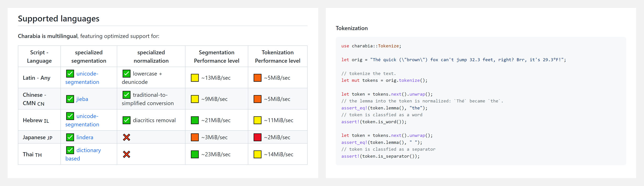Click the 'Thai' row label
This screenshot has width=644, height=186.
click(32, 154)
